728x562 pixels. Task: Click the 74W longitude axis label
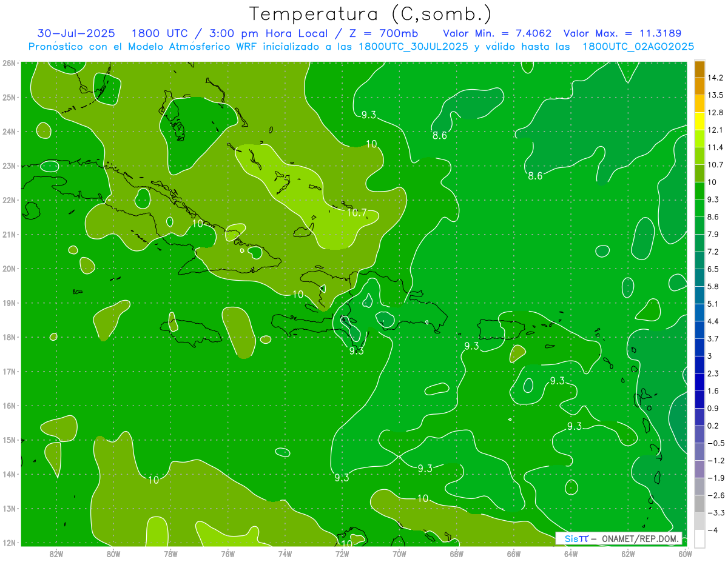[x=285, y=554]
